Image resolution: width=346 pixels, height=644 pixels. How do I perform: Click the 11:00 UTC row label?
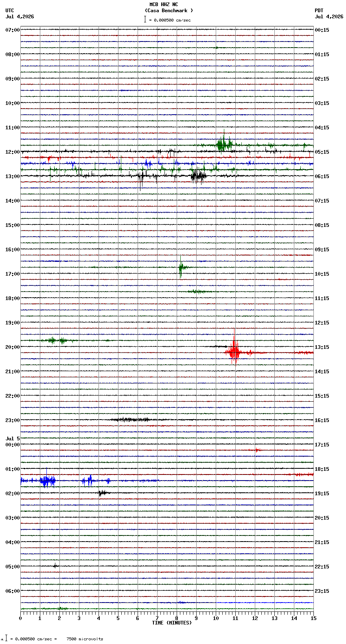13,128
